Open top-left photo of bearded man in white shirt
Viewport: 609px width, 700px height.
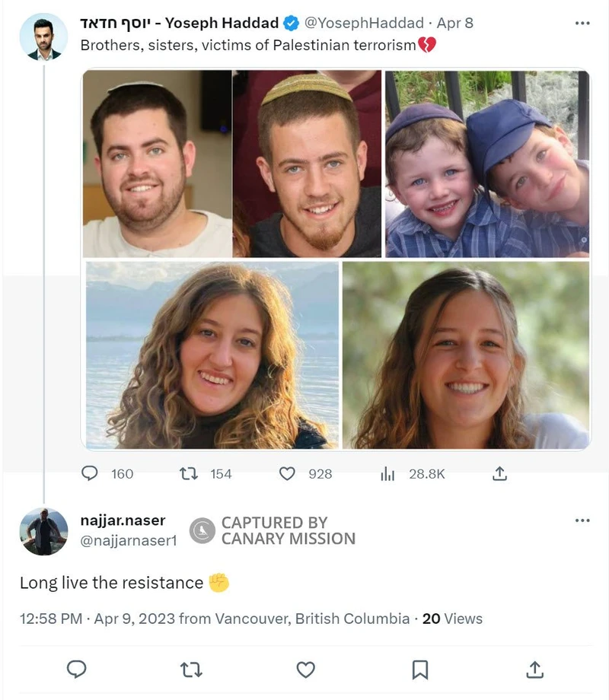pyautogui.click(x=157, y=164)
